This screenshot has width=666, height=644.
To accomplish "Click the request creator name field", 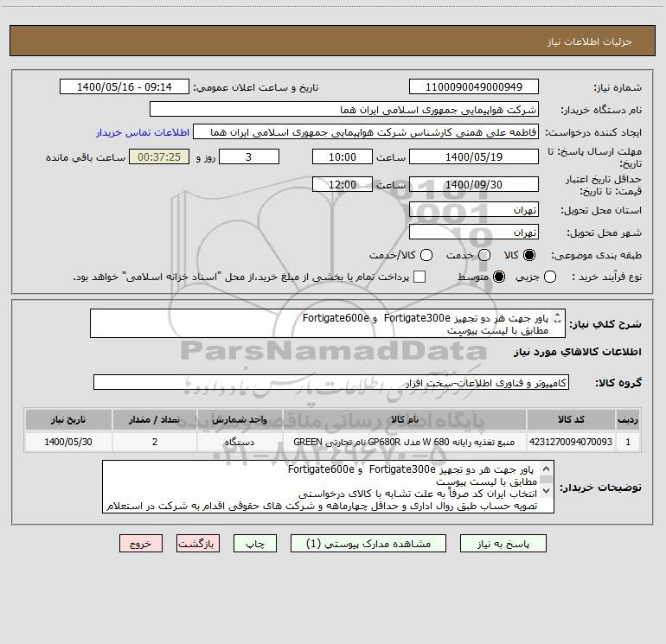I will [x=366, y=132].
